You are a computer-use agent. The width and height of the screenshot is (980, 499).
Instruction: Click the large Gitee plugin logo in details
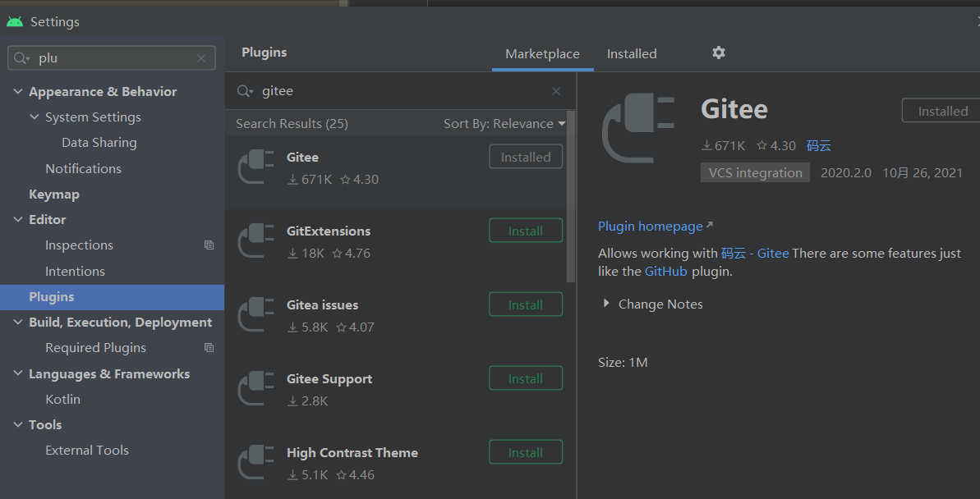pyautogui.click(x=638, y=128)
